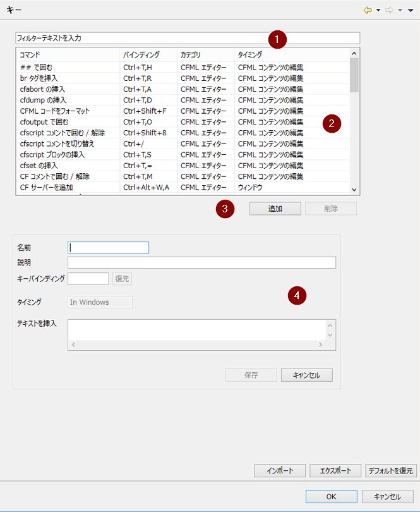Sort by the コマンド column header
420x512 pixels.
click(x=68, y=54)
